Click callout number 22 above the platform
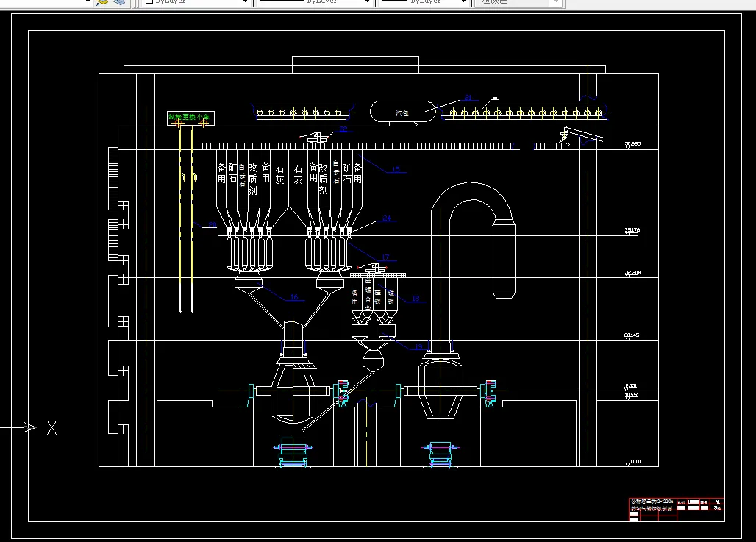 click(343, 129)
